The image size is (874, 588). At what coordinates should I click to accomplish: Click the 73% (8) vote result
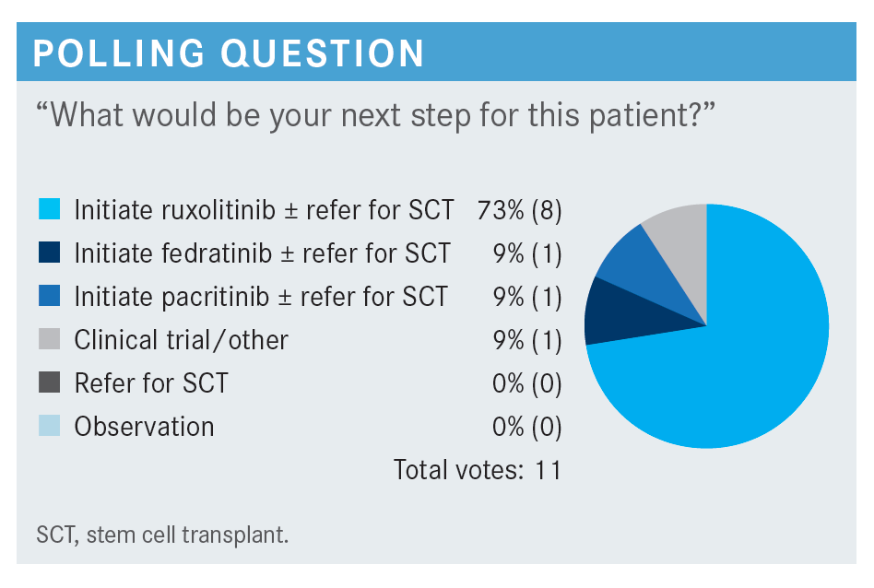(x=519, y=211)
